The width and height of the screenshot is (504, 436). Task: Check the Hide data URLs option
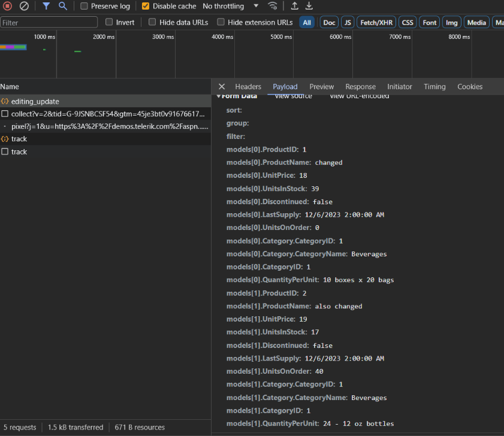click(152, 22)
